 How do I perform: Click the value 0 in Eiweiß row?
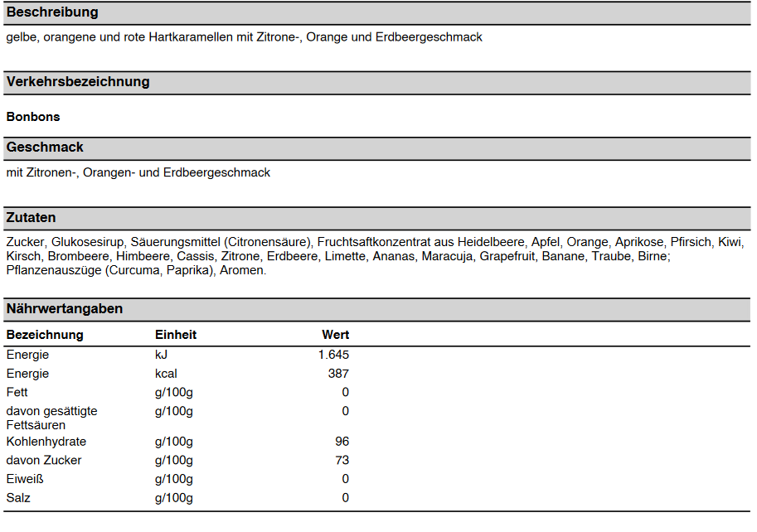coord(345,480)
